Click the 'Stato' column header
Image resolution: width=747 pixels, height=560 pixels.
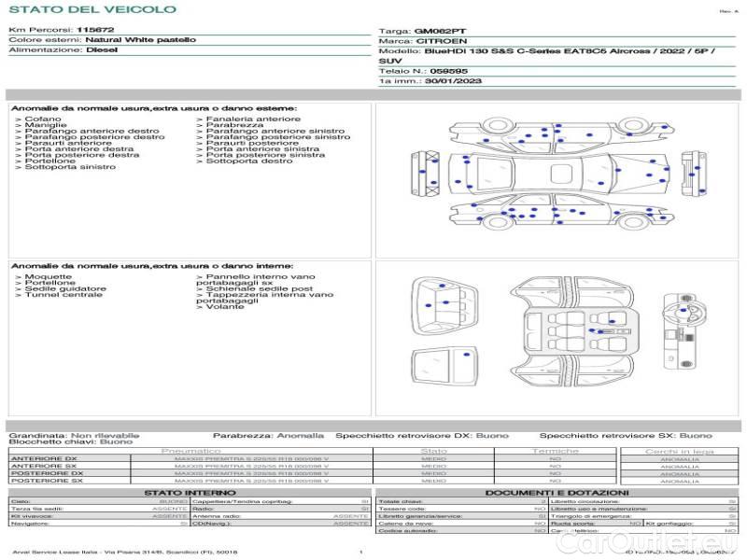pos(433,451)
